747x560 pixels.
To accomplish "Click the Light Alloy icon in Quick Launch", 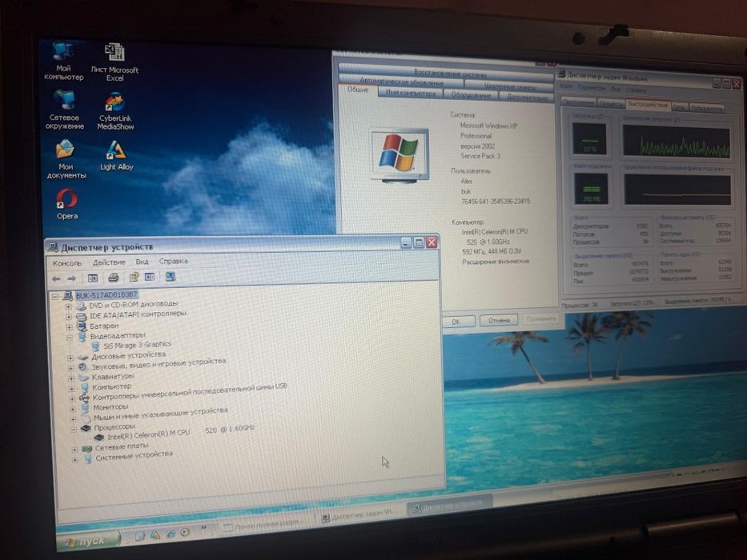I will coord(155,535).
